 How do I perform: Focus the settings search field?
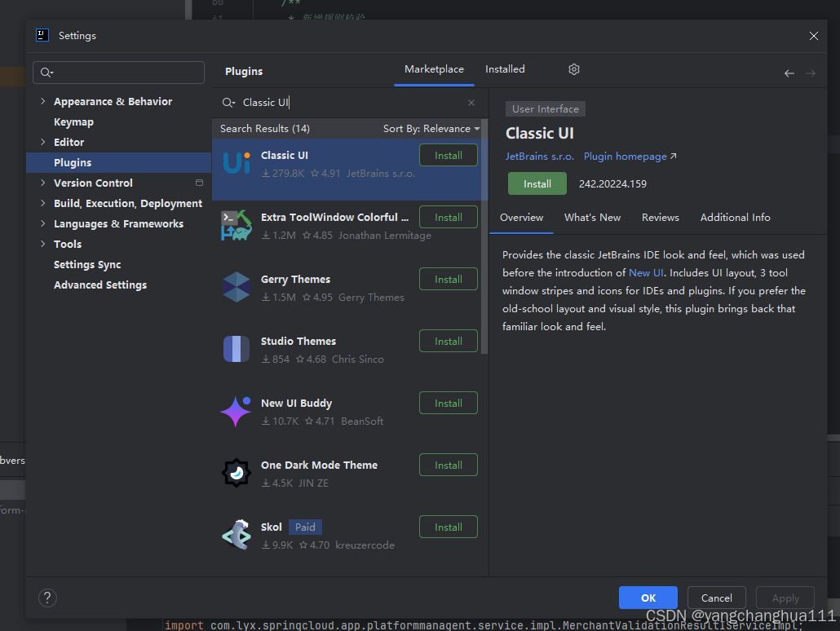click(118, 73)
